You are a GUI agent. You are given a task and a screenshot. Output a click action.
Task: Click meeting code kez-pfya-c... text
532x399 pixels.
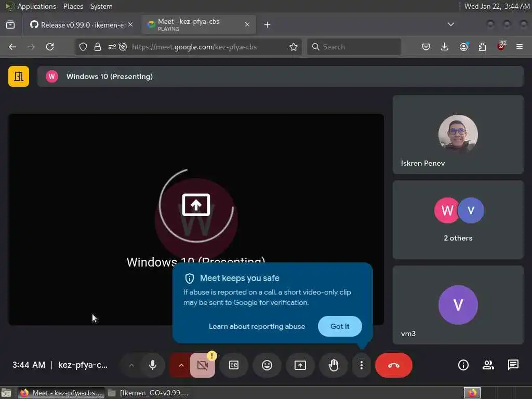[x=83, y=365]
